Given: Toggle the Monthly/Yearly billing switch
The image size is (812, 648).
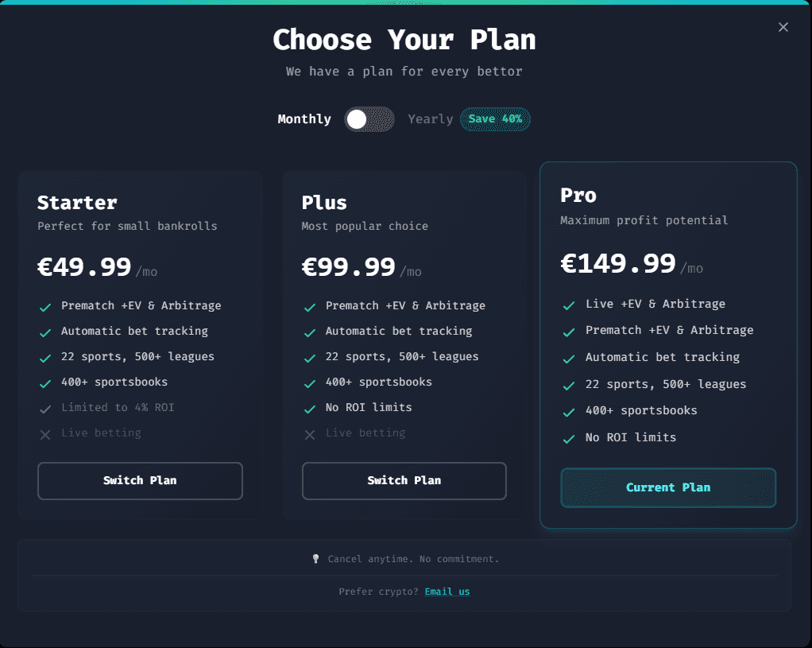Looking at the screenshot, I should (x=369, y=118).
